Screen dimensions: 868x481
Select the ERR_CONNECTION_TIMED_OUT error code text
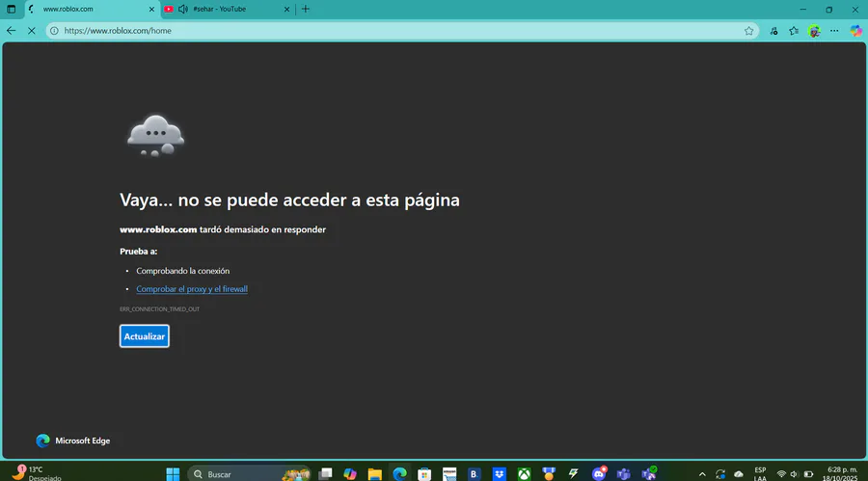pyautogui.click(x=159, y=309)
